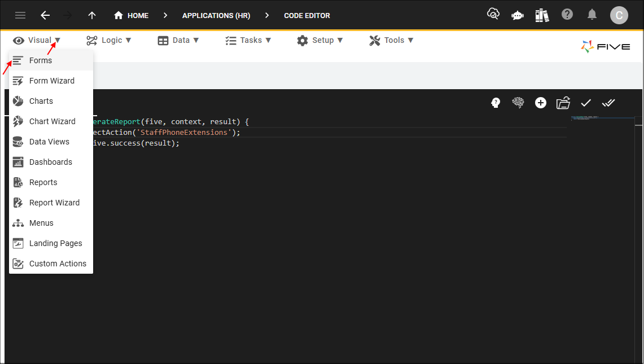Click the notifications bell icon
644x364 pixels.
592,15
